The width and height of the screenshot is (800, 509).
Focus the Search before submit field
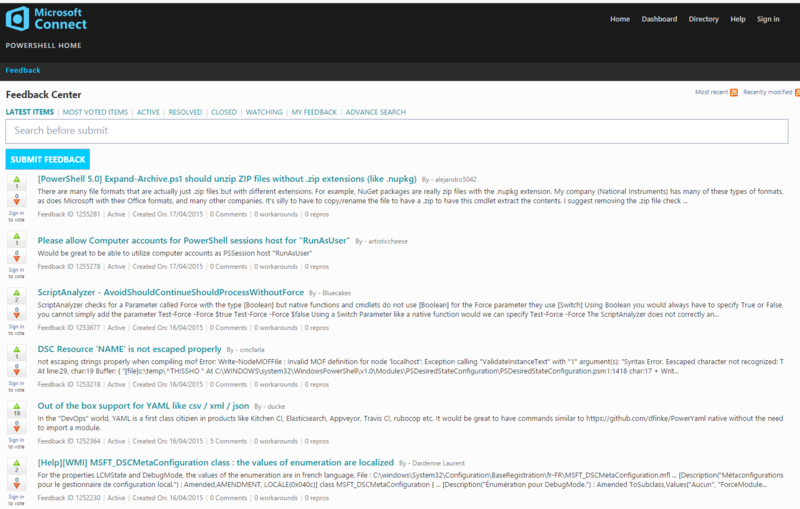pos(397,131)
